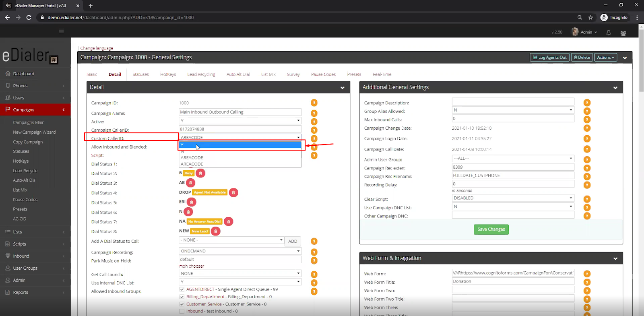Open help for Campaign CallerID
644x316 pixels.
tap(314, 130)
